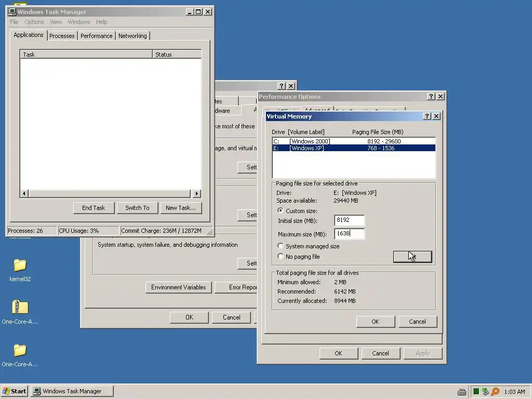Click the Task column header

click(x=86, y=54)
